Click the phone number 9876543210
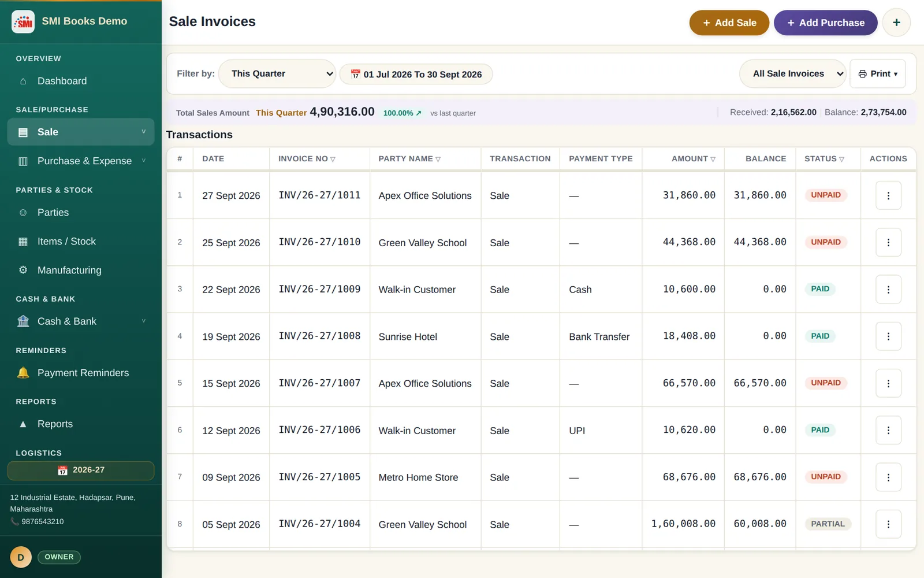Viewport: 924px width, 578px height. pyautogui.click(x=43, y=521)
